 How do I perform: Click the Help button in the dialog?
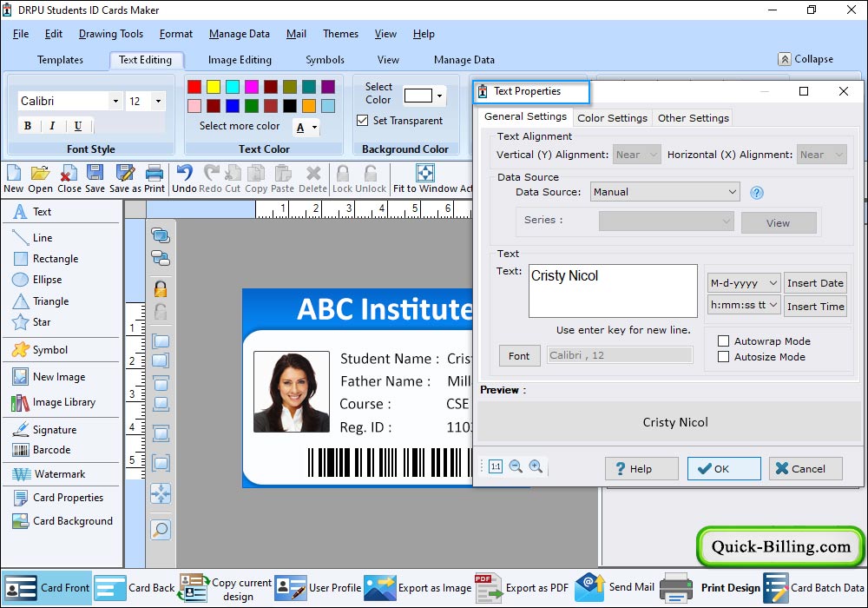[641, 468]
